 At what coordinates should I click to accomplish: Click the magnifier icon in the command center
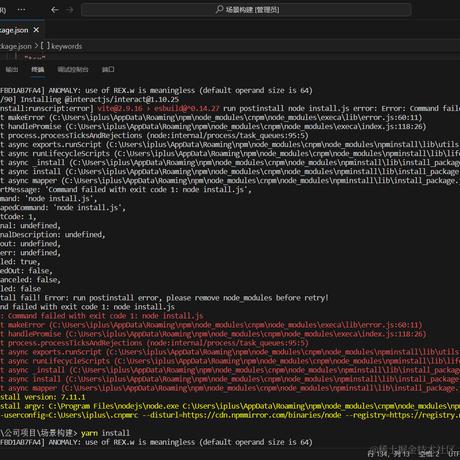point(219,10)
